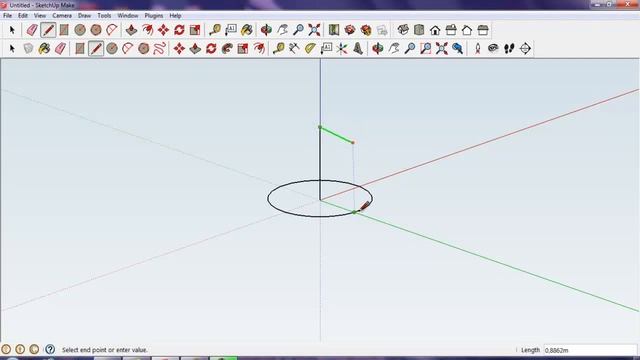Select the Dimension tool
The width and height of the screenshot is (640, 360).
[x=294, y=49]
